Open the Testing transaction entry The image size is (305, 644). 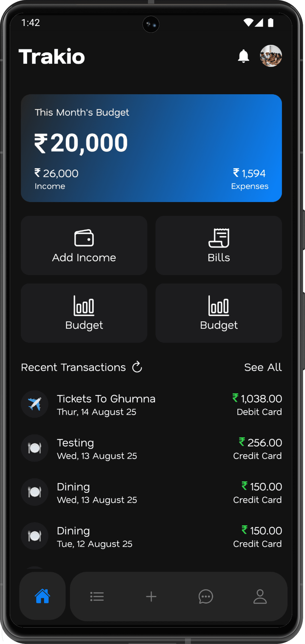coord(151,448)
